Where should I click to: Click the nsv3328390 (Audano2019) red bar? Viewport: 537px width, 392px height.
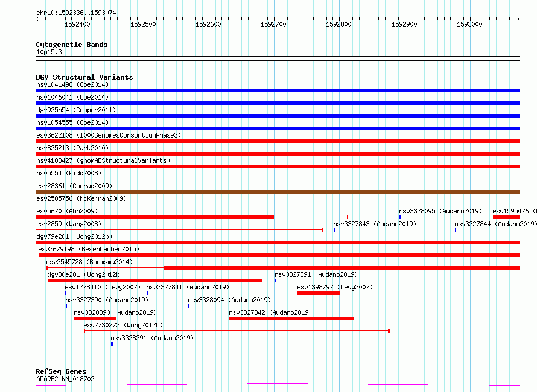pos(95,318)
